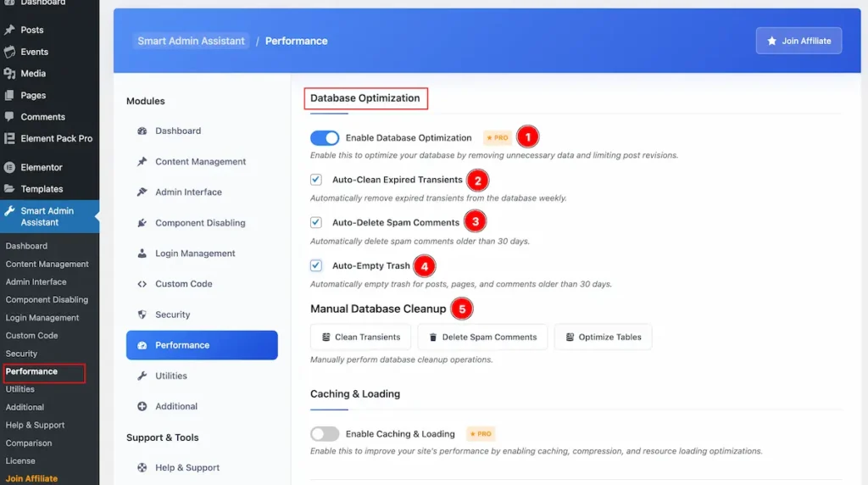The height and width of the screenshot is (485, 868).
Task: Click the Caching & Loading section heading
Action: coord(355,394)
